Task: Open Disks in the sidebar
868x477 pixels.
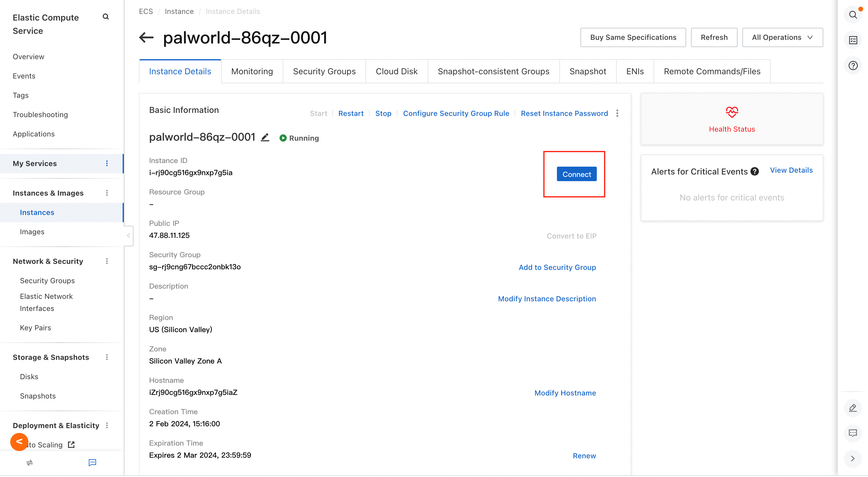Action: point(29,376)
